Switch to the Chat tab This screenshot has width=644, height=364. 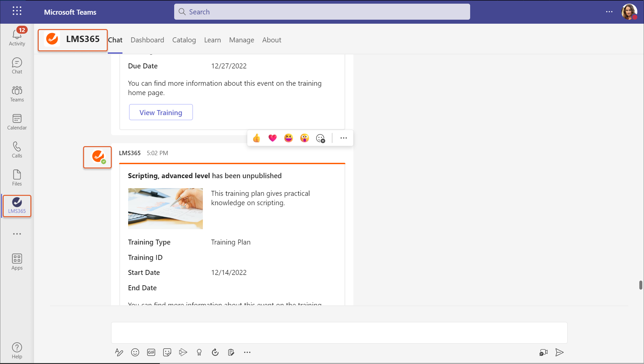(115, 40)
